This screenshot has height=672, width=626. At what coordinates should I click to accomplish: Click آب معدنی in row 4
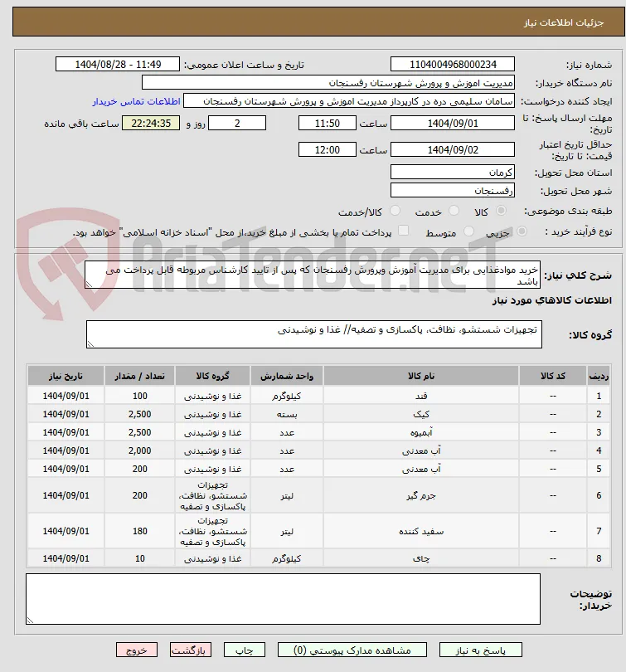[x=421, y=450]
